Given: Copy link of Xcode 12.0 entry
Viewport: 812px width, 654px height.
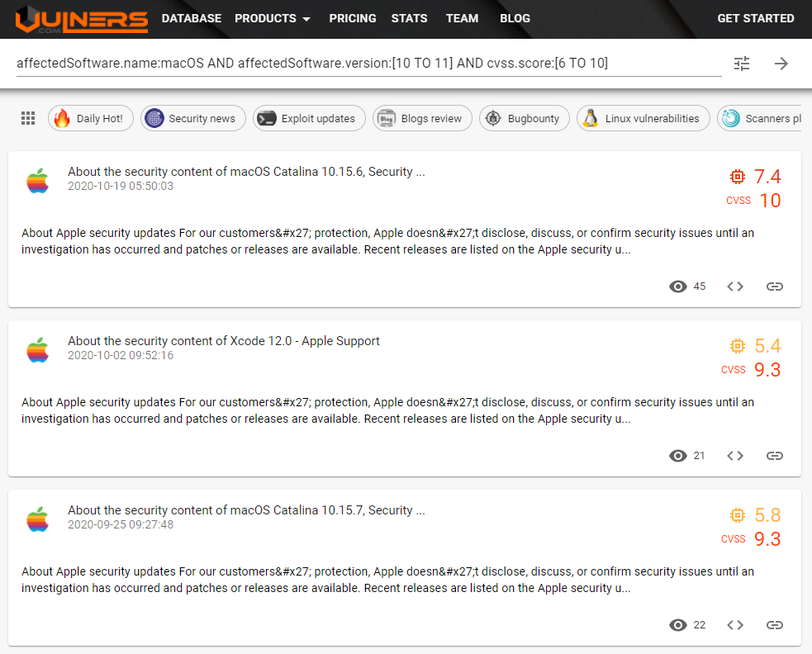Looking at the screenshot, I should [x=774, y=456].
